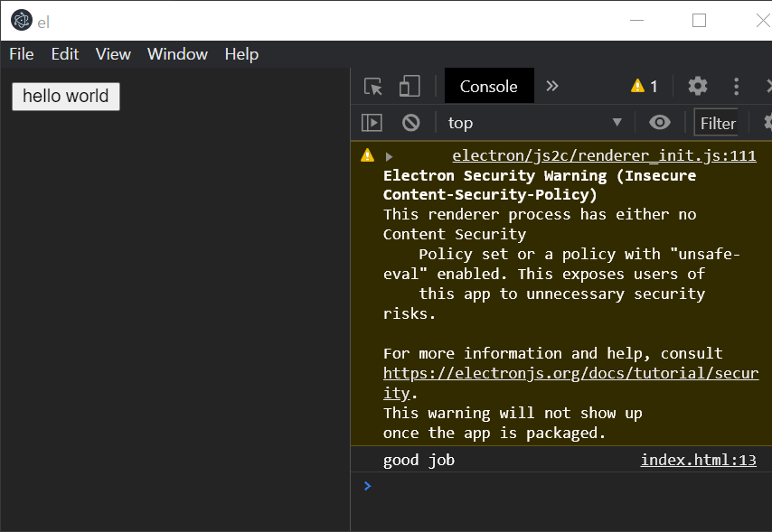Click the warning count indicator
This screenshot has width=772, height=532.
(645, 87)
